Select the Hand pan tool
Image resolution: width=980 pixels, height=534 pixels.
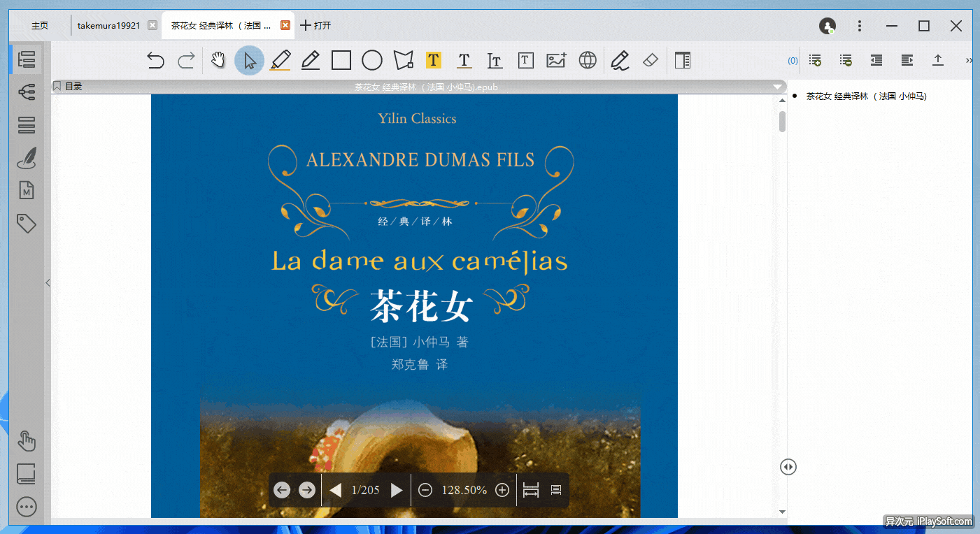pos(218,60)
